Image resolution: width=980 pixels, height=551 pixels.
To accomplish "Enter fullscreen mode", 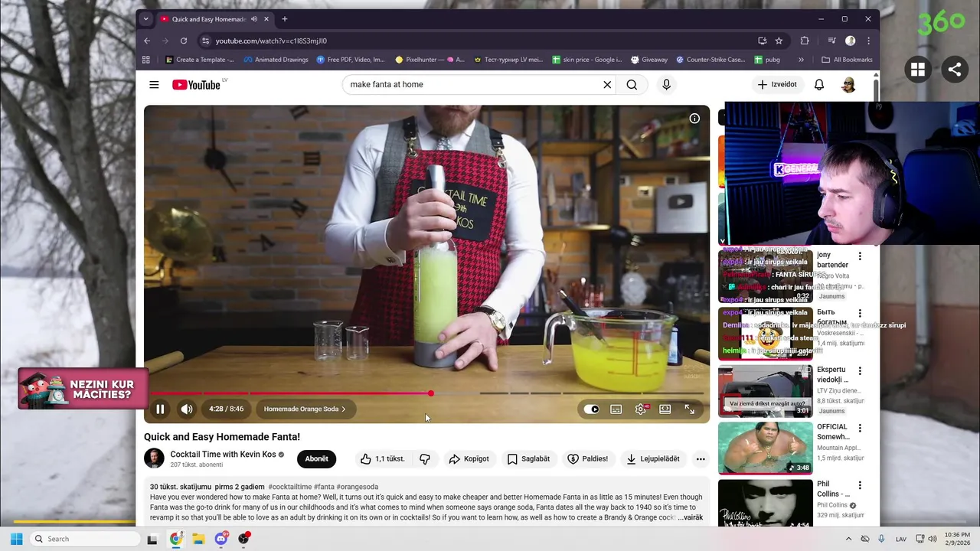I will click(690, 409).
